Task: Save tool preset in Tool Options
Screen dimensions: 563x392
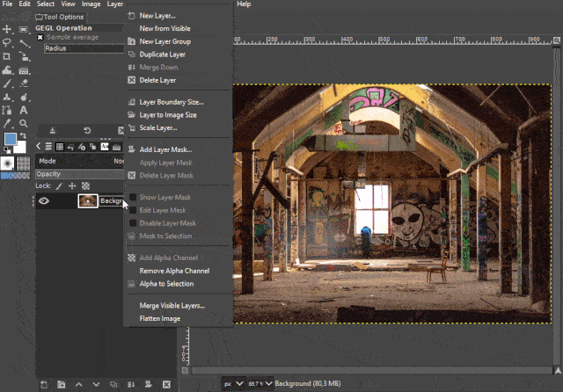Action: point(53,131)
